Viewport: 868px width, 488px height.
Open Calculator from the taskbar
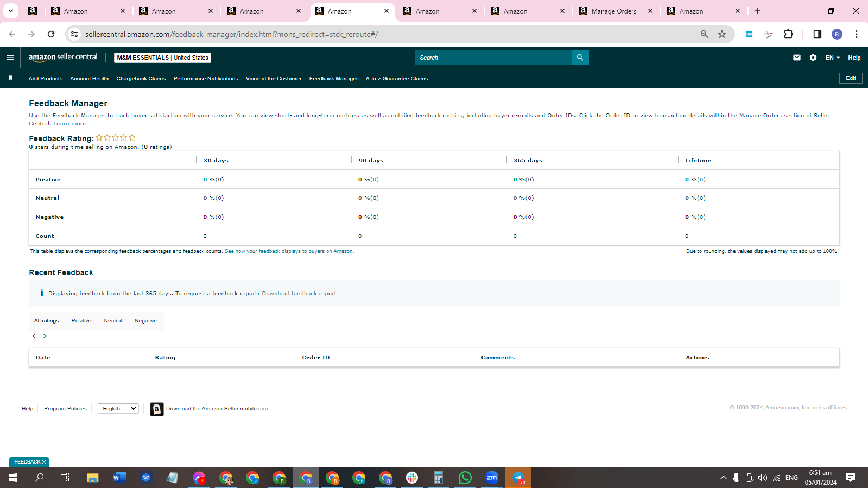tap(439, 478)
